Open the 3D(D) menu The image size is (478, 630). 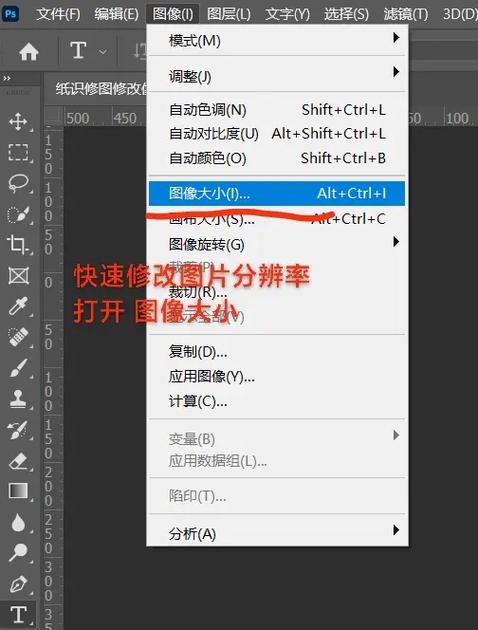(x=460, y=14)
